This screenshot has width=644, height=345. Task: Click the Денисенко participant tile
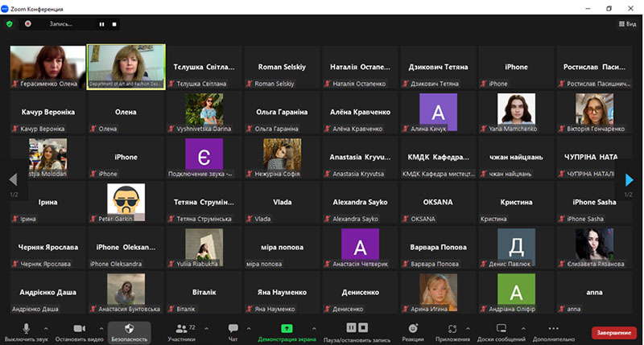click(x=360, y=293)
